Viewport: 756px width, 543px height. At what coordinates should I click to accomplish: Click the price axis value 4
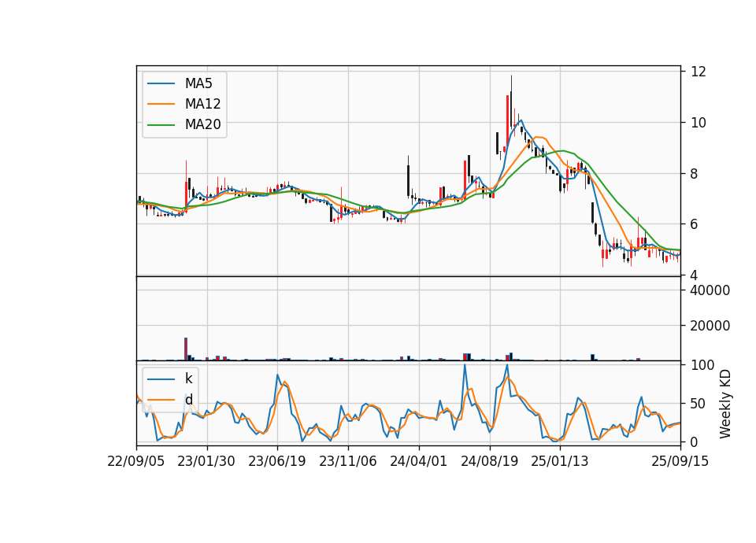coord(695,275)
